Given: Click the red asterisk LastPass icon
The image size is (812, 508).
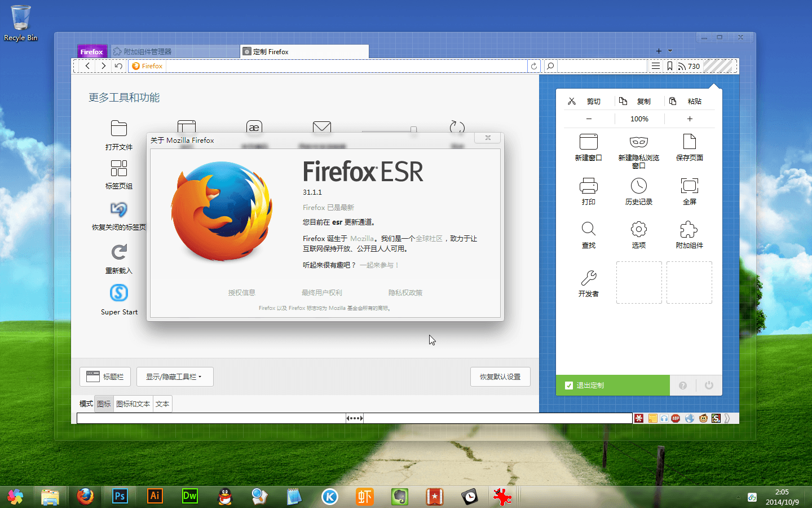Looking at the screenshot, I should tap(639, 418).
